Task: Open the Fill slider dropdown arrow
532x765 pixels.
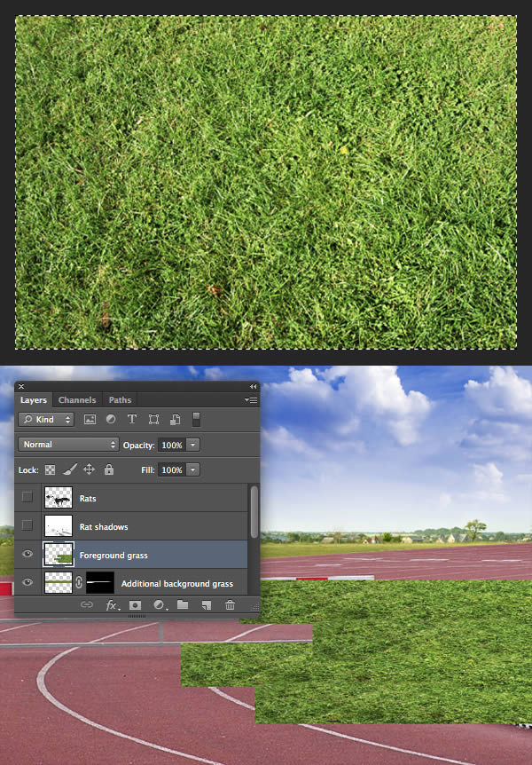Action: 193,469
